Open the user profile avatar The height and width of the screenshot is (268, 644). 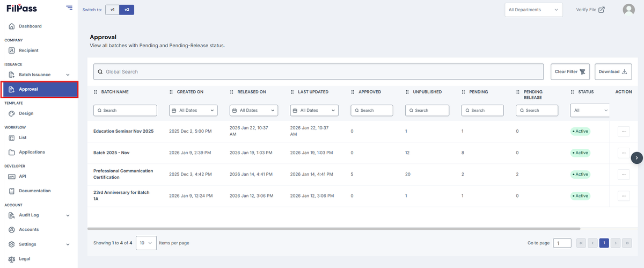pyautogui.click(x=628, y=10)
